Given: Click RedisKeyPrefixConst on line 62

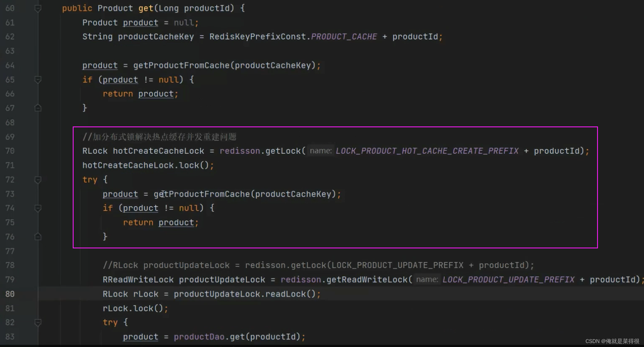Looking at the screenshot, I should point(258,37).
